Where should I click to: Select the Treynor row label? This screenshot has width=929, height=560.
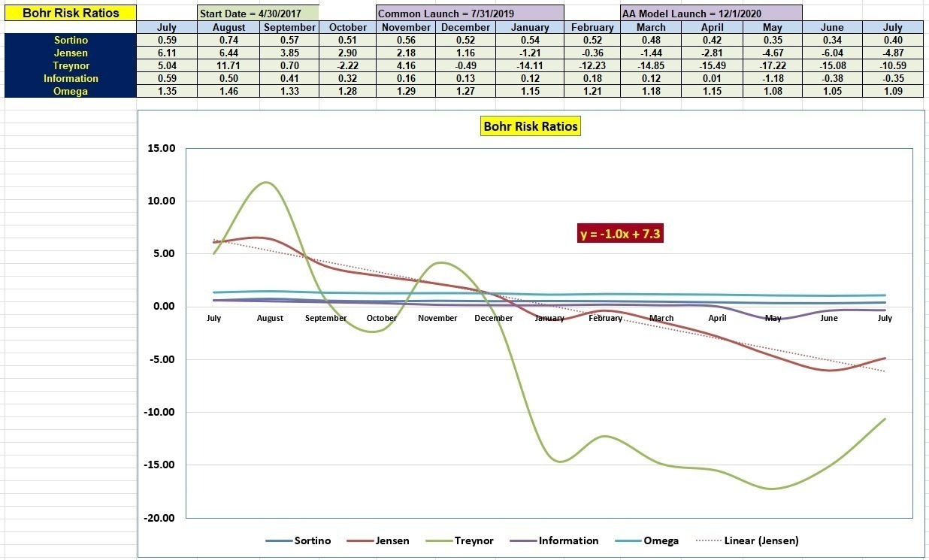tap(71, 66)
